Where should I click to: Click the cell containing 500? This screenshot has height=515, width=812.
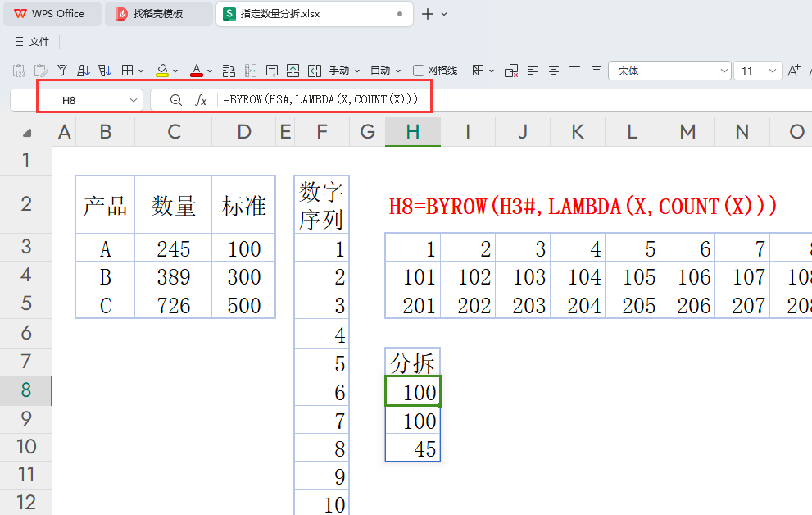(x=243, y=304)
